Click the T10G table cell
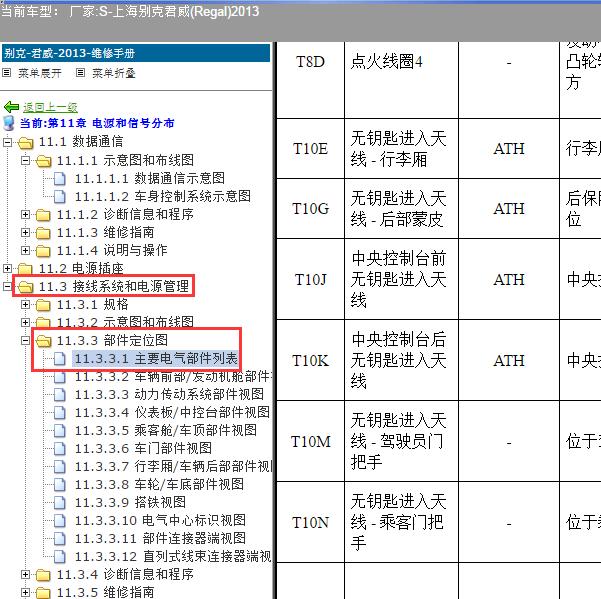 click(310, 209)
